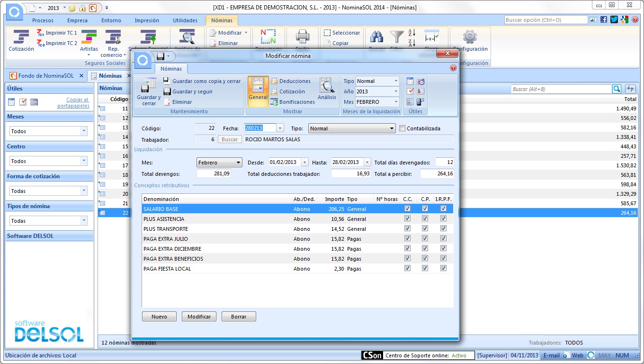Image resolution: width=644 pixels, height=364 pixels.
Task: Sort descending with the Z-A icon
Action: pos(411,43)
